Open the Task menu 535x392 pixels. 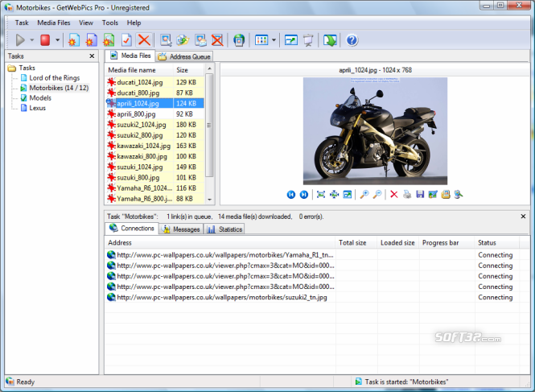(x=22, y=23)
